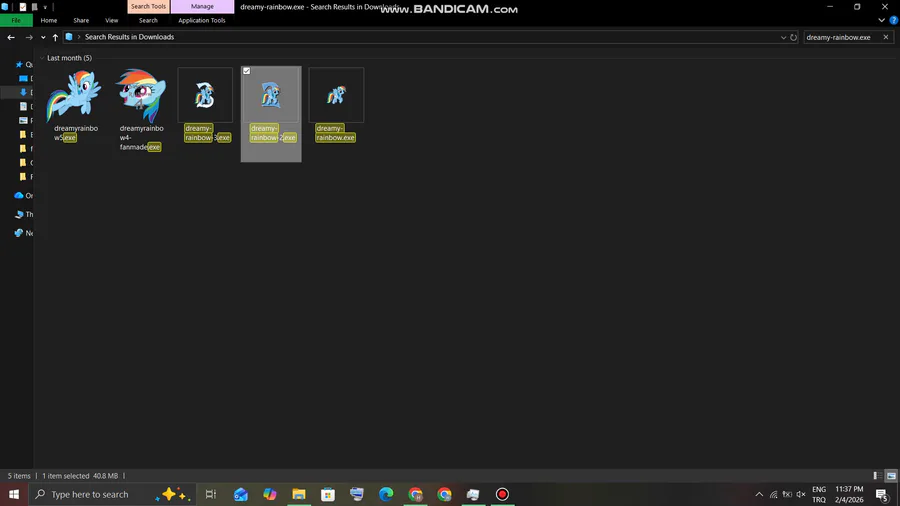Open the notifications action center
Image resolution: width=900 pixels, height=506 pixels.
pyautogui.click(x=882, y=495)
